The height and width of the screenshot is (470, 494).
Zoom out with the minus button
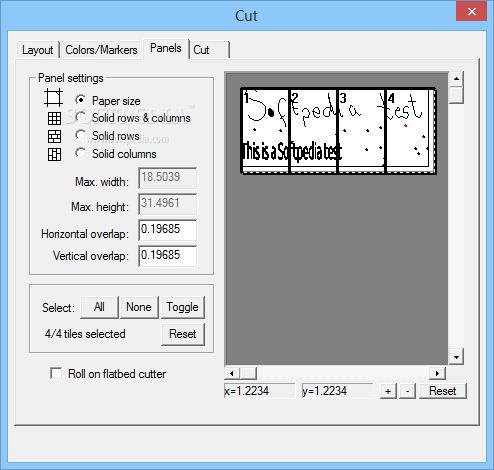407,391
